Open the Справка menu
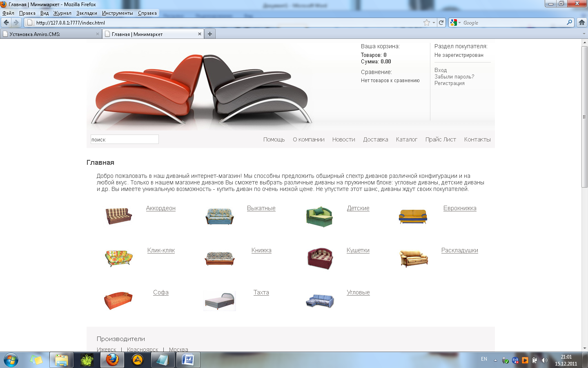The width and height of the screenshot is (588, 368). click(x=147, y=13)
